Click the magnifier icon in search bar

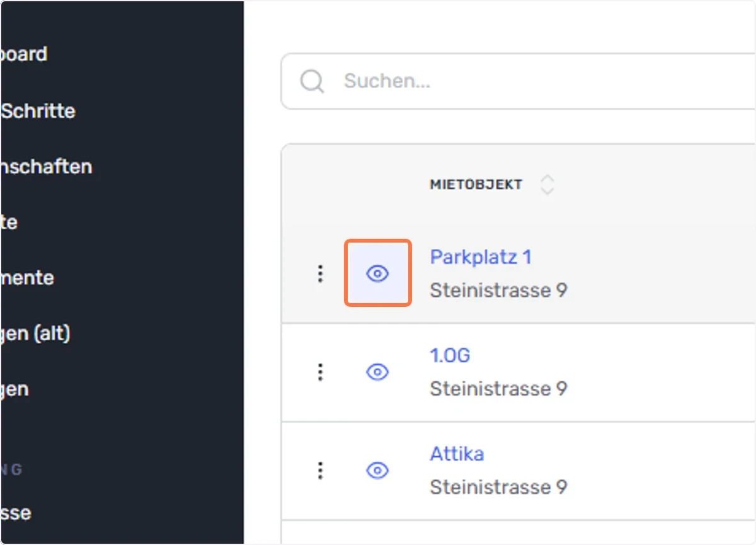click(x=312, y=81)
